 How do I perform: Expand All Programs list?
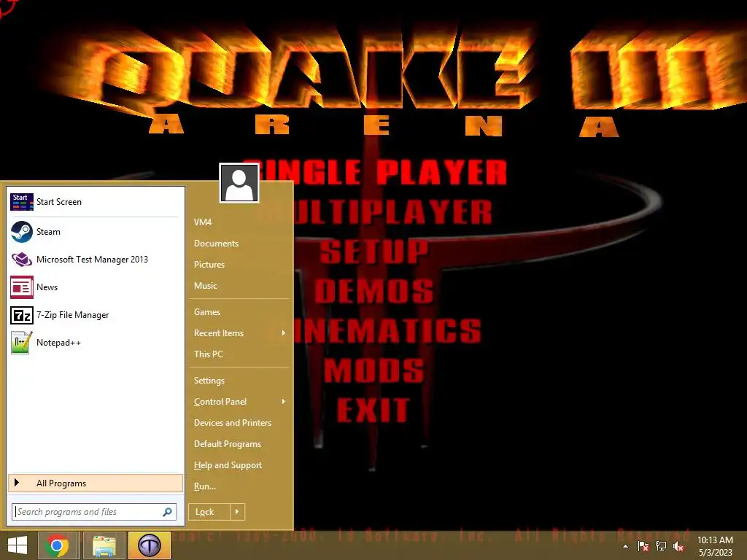(x=96, y=483)
